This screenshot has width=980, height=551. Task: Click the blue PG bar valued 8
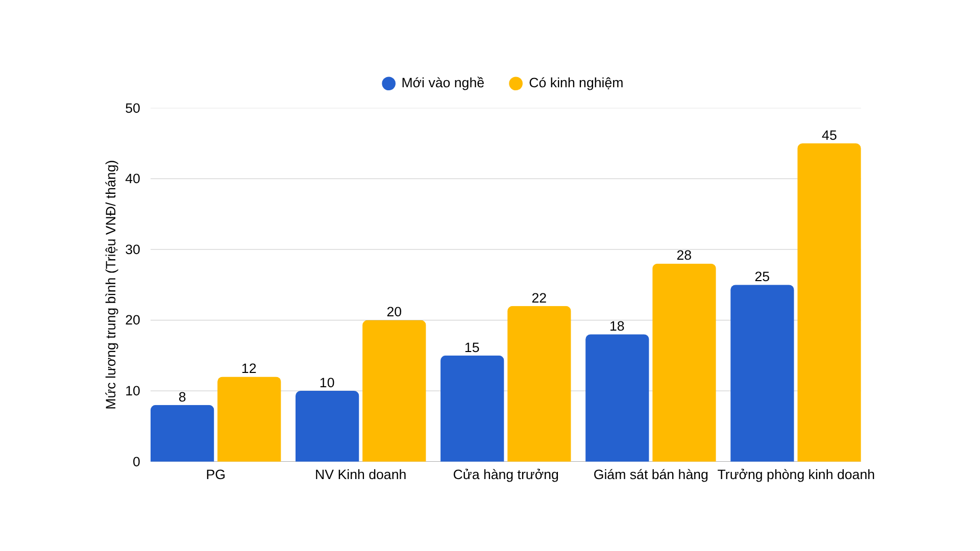pyautogui.click(x=182, y=433)
